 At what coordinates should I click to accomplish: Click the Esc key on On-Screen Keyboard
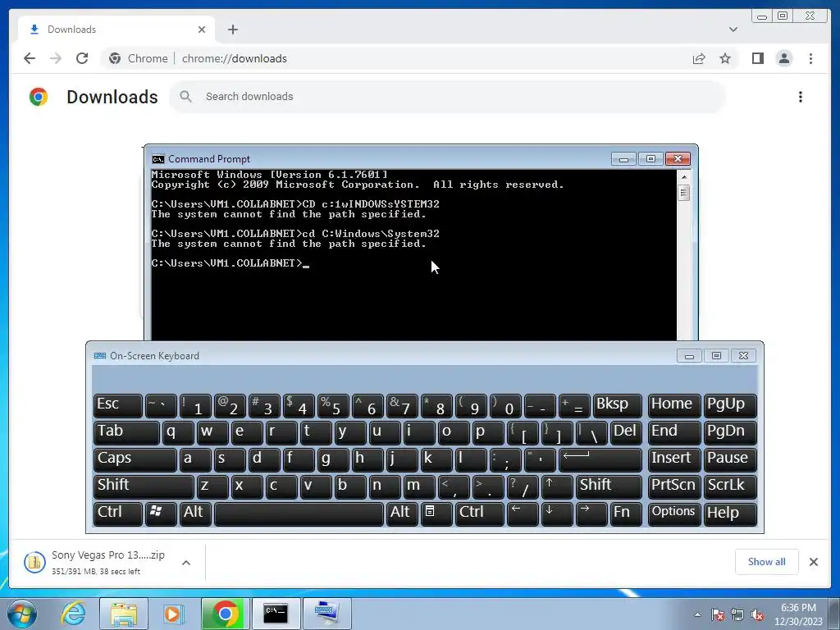118,405
